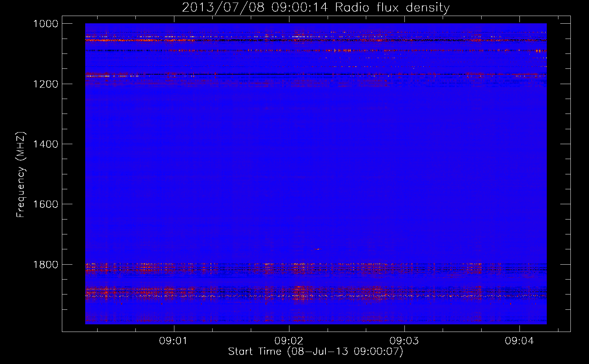Select the 1800 frequency tick label
Image resolution: width=589 pixels, height=364 pixels.
tap(46, 264)
